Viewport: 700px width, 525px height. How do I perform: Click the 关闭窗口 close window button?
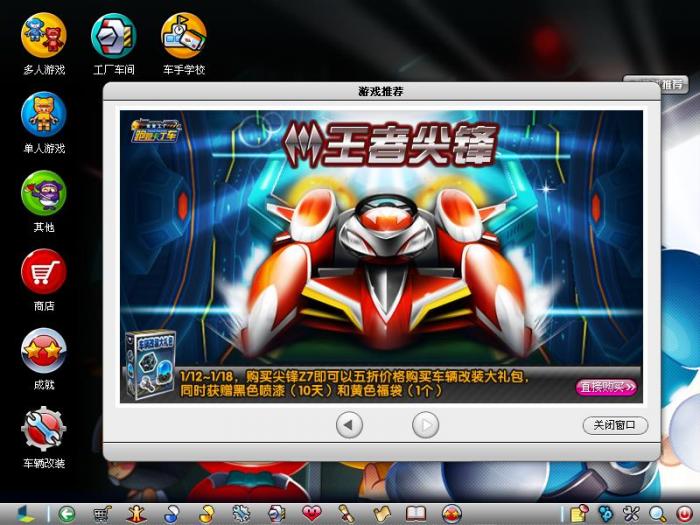(615, 425)
